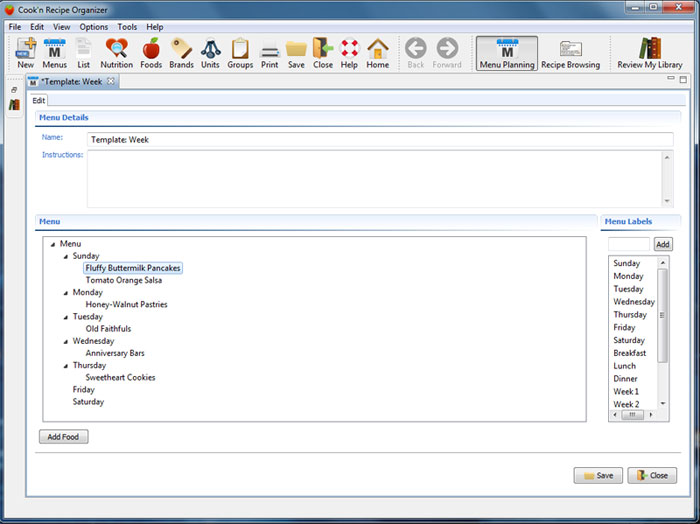
Task: Go to Home from the toolbar
Action: [x=378, y=53]
